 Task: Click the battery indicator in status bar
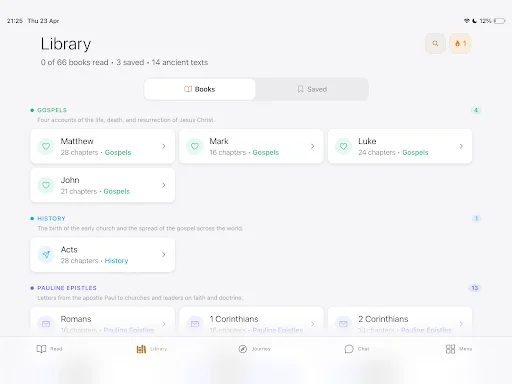(499, 21)
